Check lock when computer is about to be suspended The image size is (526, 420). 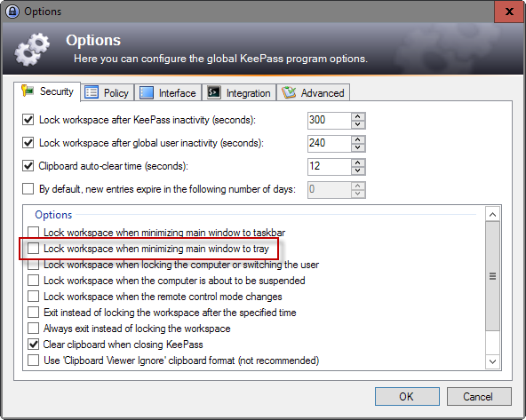[x=33, y=281]
